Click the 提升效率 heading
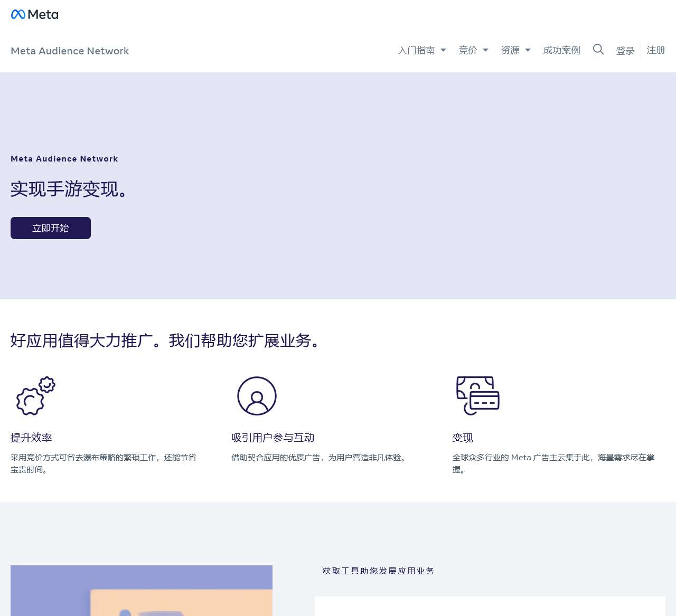The image size is (676, 616). 31,438
